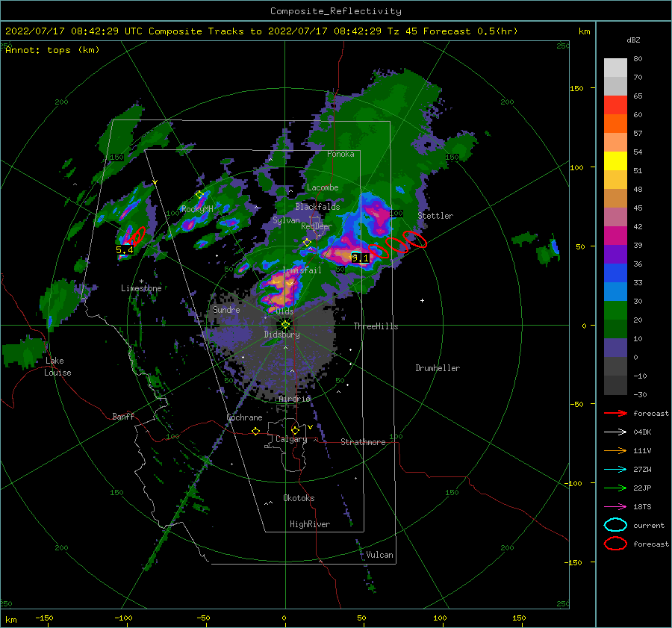Click the easternmost red forecast ellipse below Stettler
The height and width of the screenshot is (628, 672).
click(x=415, y=239)
